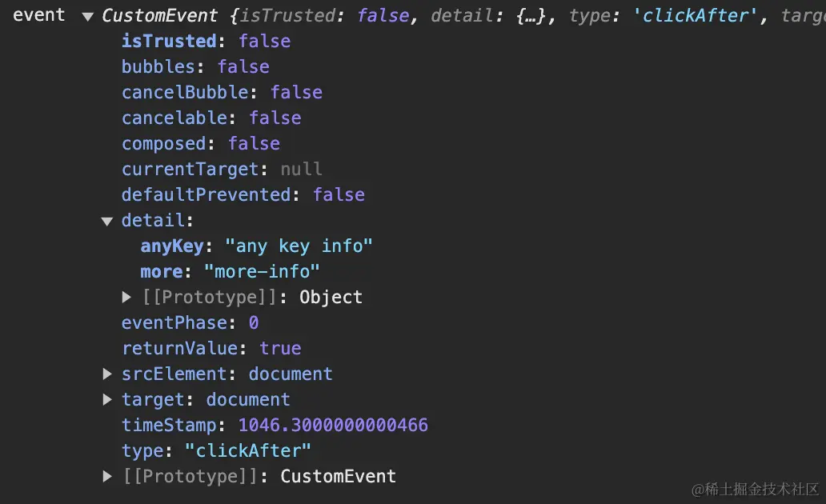
Task: Expand the srcElement document arrow
Action: [x=107, y=374]
